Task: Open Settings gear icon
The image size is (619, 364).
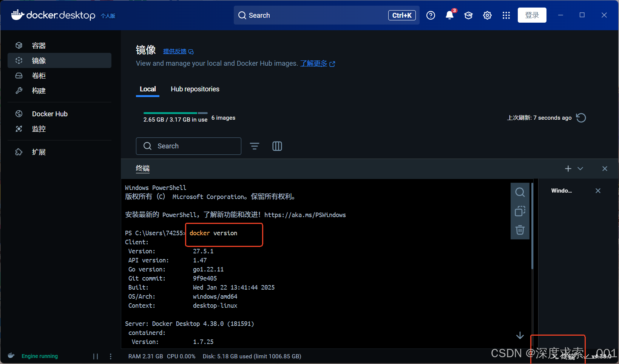Action: 487,15
